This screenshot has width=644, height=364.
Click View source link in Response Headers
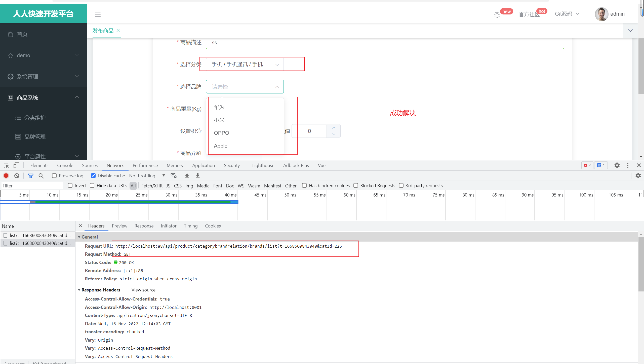coord(143,290)
